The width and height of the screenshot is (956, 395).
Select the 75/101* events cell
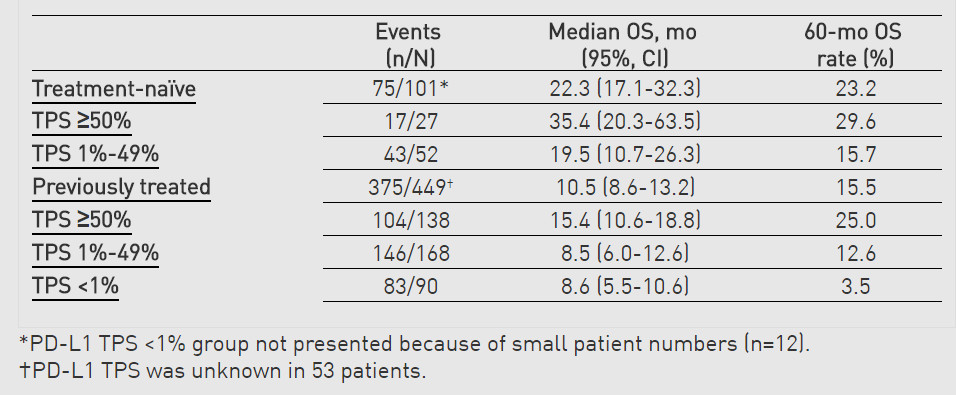pos(410,89)
